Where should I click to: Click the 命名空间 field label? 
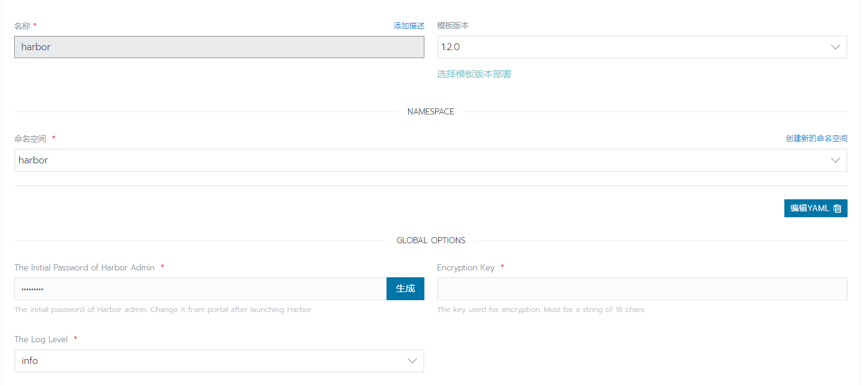point(30,139)
